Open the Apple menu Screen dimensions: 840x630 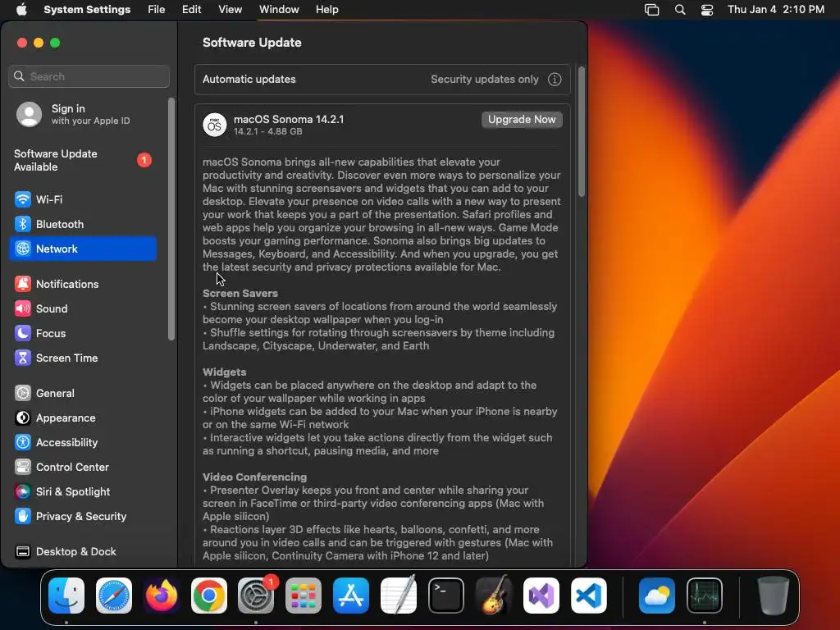pos(21,10)
